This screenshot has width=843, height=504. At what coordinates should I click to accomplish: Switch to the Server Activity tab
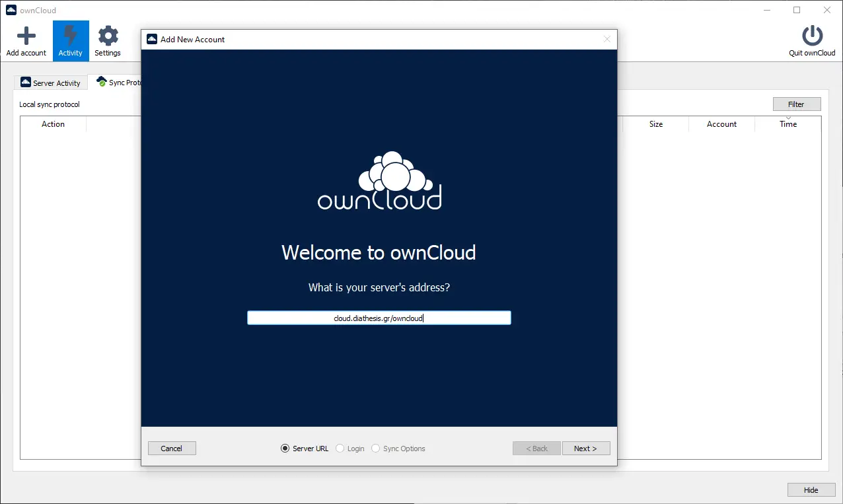point(57,83)
